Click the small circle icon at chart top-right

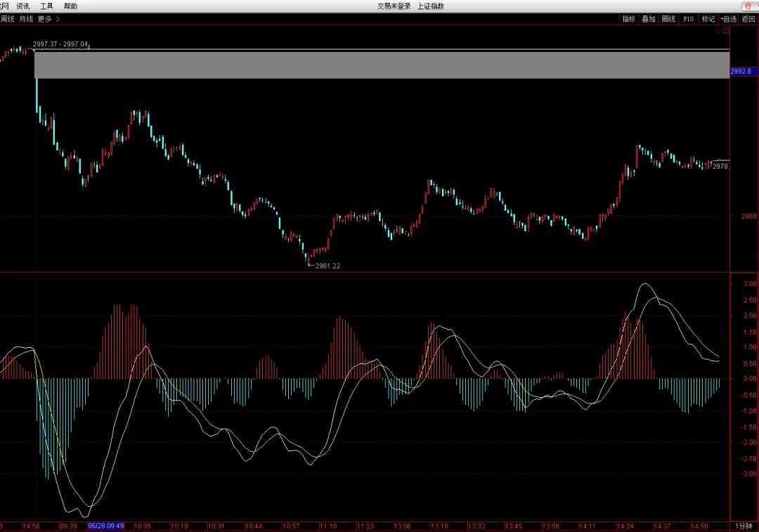tap(718, 31)
